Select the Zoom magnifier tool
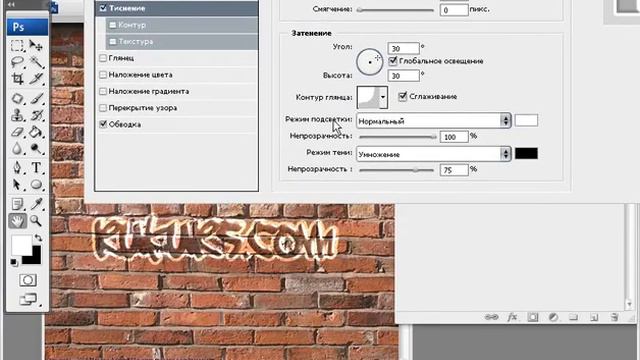Screen dimensions: 640x360 point(36,221)
